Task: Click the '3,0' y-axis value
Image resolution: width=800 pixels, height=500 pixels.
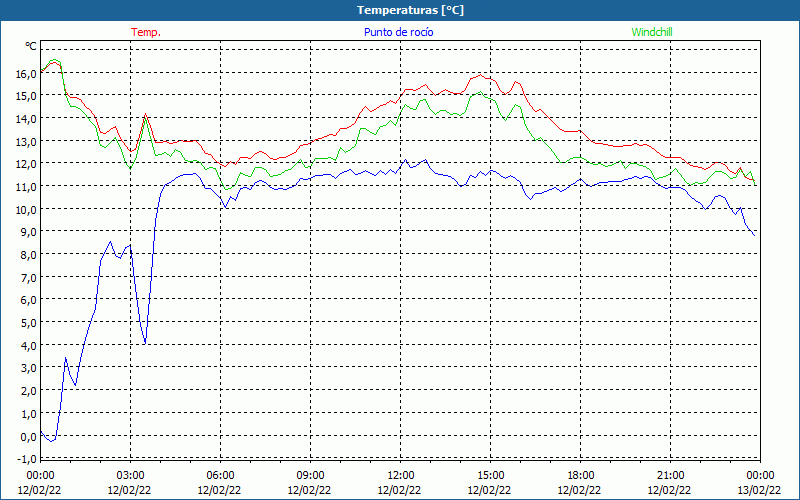Action: click(28, 368)
